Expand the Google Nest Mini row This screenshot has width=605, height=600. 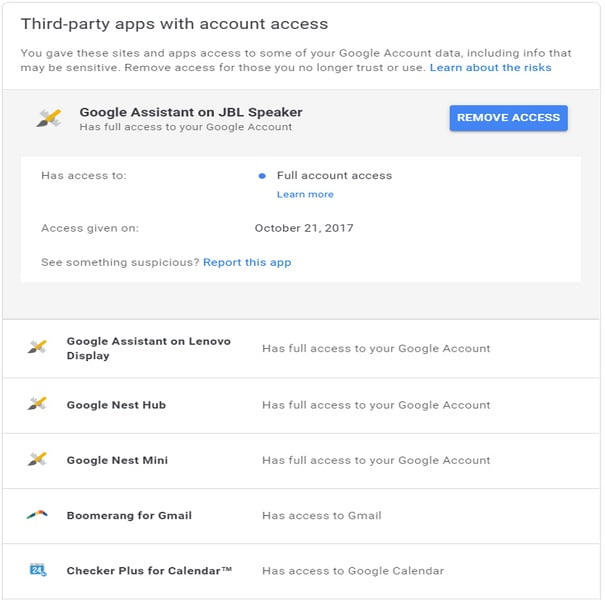coord(301,461)
